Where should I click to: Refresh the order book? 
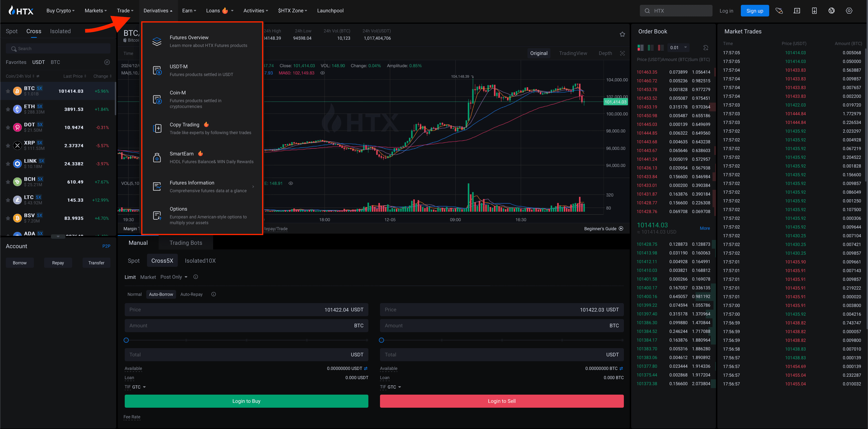705,48
